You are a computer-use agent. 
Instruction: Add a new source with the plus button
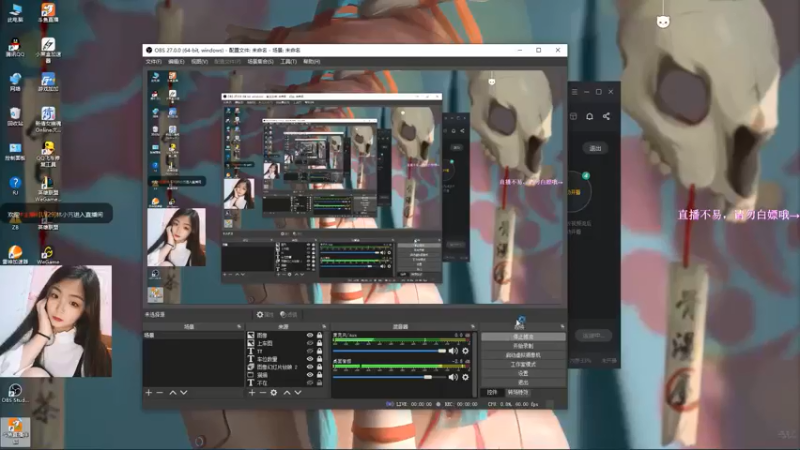click(252, 393)
